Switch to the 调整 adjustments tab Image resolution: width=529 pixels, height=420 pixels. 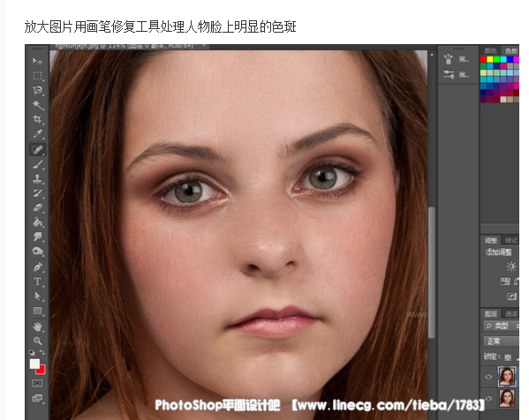[x=490, y=240]
